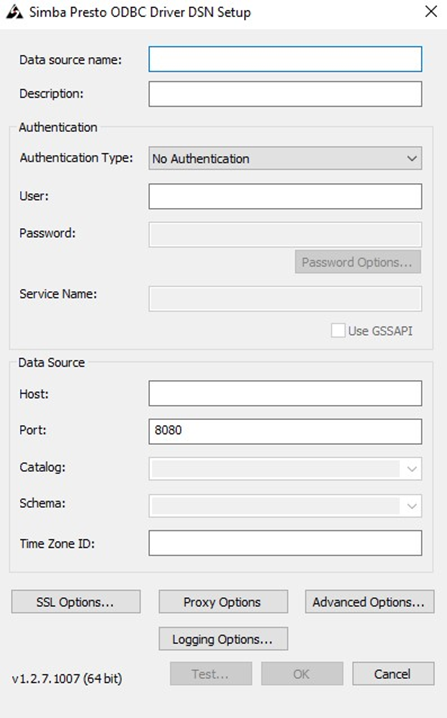447x718 pixels.
Task: Click into the Description field
Action: [285, 94]
